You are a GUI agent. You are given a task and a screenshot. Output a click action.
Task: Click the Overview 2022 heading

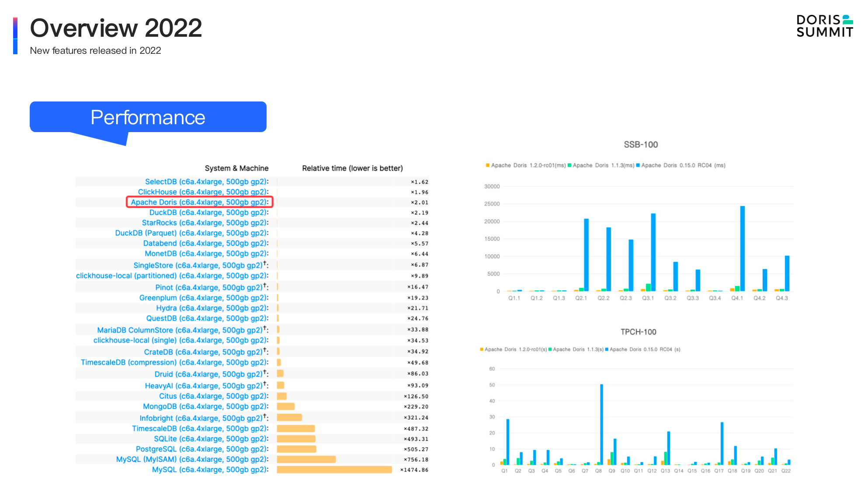coord(116,28)
